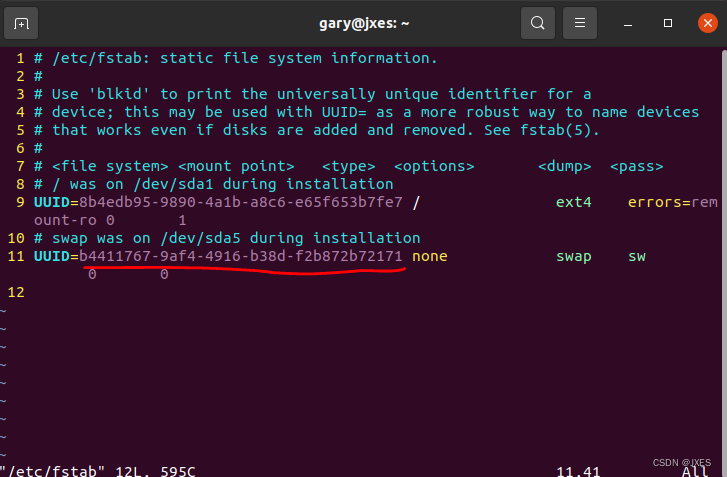Screen dimensions: 727x477
Task: Click '<options>' header on line 7
Action: (x=434, y=166)
